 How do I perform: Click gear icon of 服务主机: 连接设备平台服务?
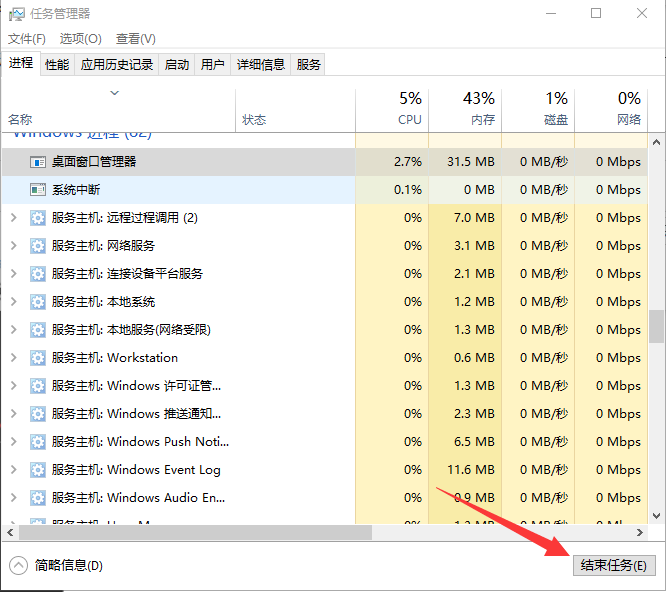[x=38, y=274]
